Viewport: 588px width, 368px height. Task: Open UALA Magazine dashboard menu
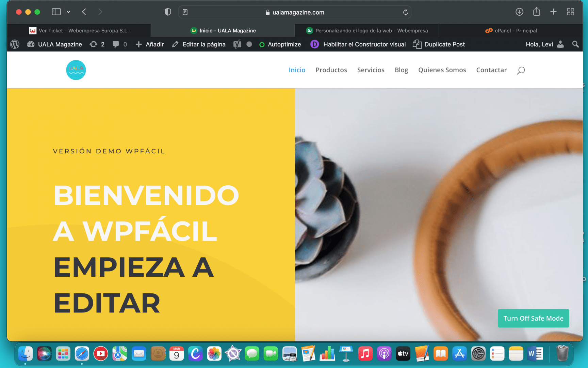click(54, 44)
